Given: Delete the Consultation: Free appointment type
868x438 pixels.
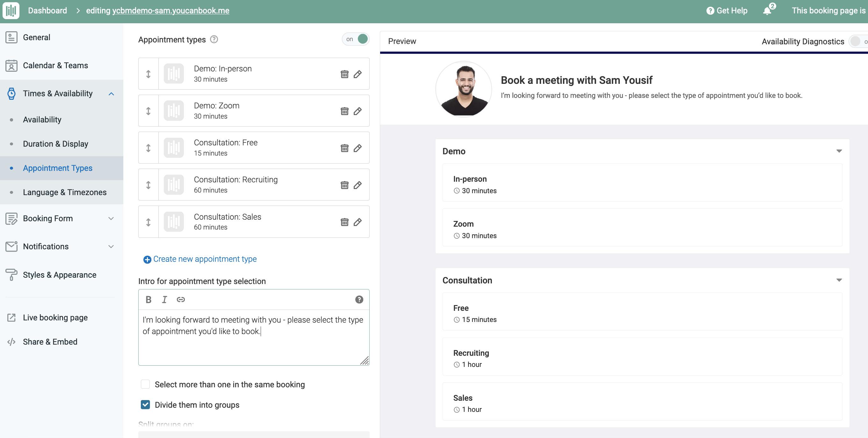Looking at the screenshot, I should (x=344, y=148).
